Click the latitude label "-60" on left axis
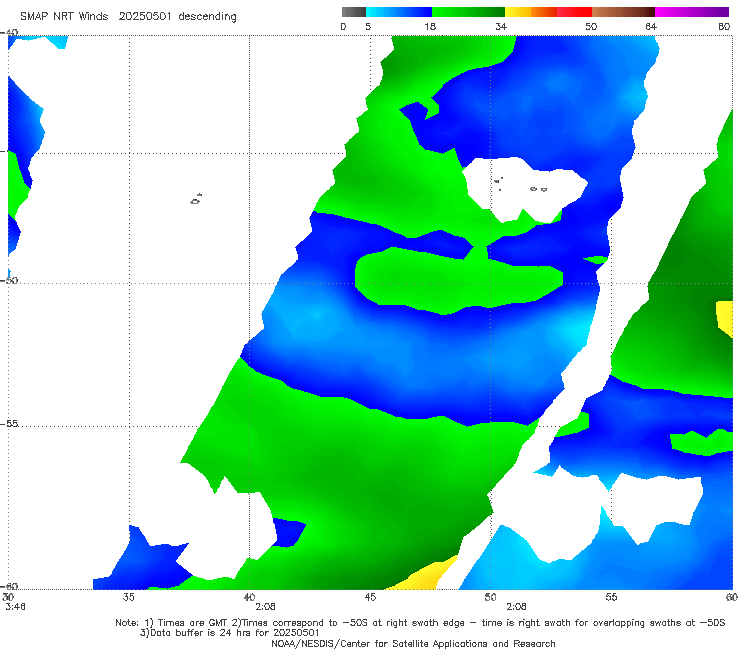 tap(9, 586)
